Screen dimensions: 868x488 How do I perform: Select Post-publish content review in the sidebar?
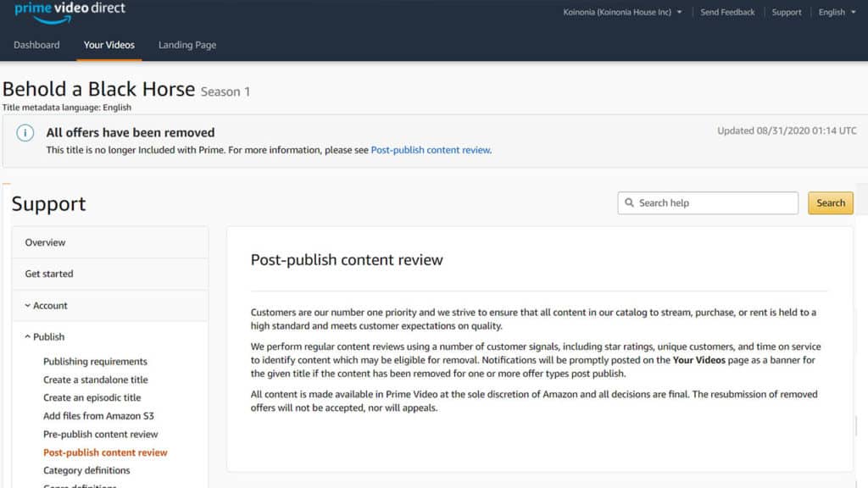point(105,452)
